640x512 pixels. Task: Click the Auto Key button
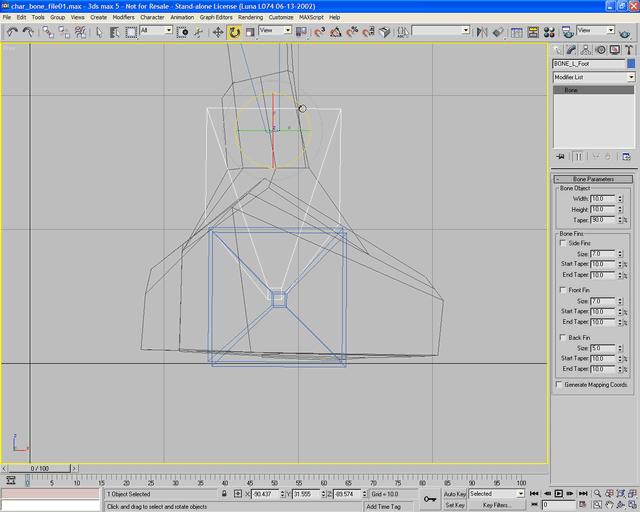coord(455,494)
